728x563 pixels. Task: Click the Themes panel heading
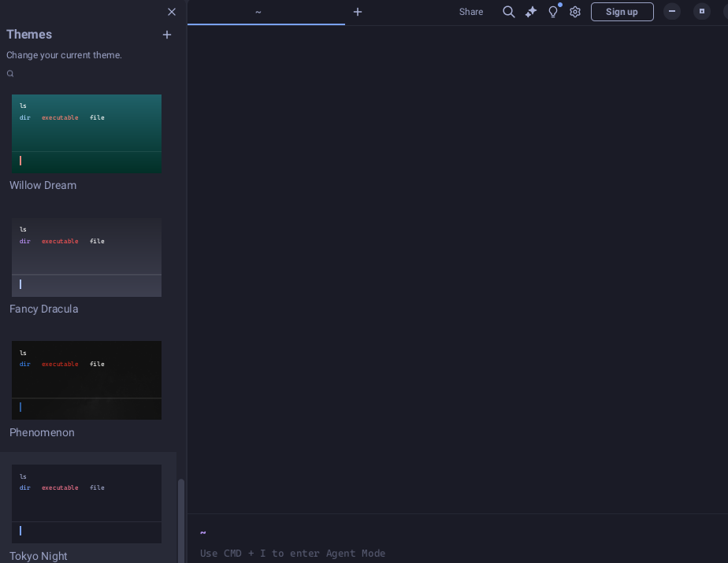click(x=29, y=35)
